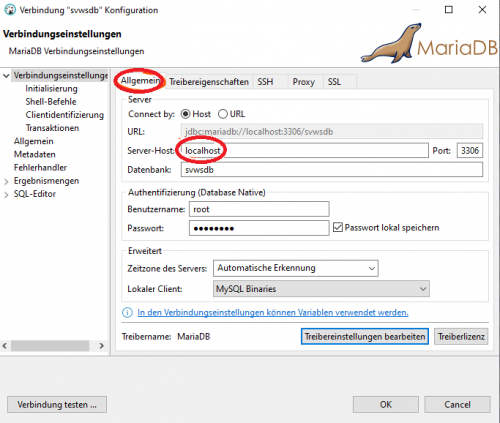This screenshot has width=500, height=423.
Task: Click the MariaDB seal logo
Action: point(392,44)
